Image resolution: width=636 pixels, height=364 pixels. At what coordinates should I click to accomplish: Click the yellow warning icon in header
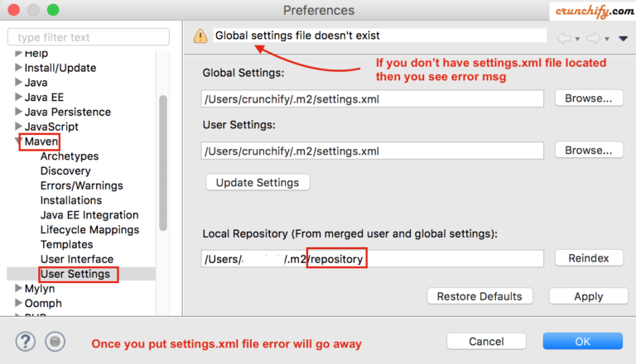200,36
